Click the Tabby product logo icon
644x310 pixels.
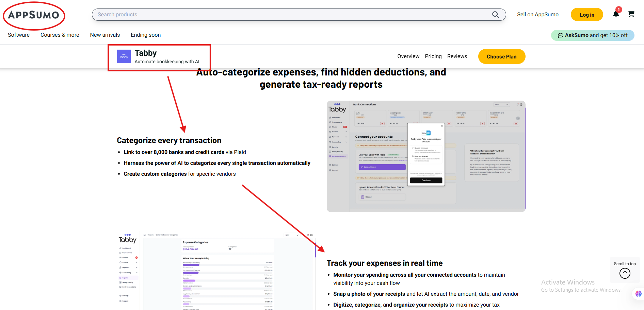pyautogui.click(x=124, y=56)
